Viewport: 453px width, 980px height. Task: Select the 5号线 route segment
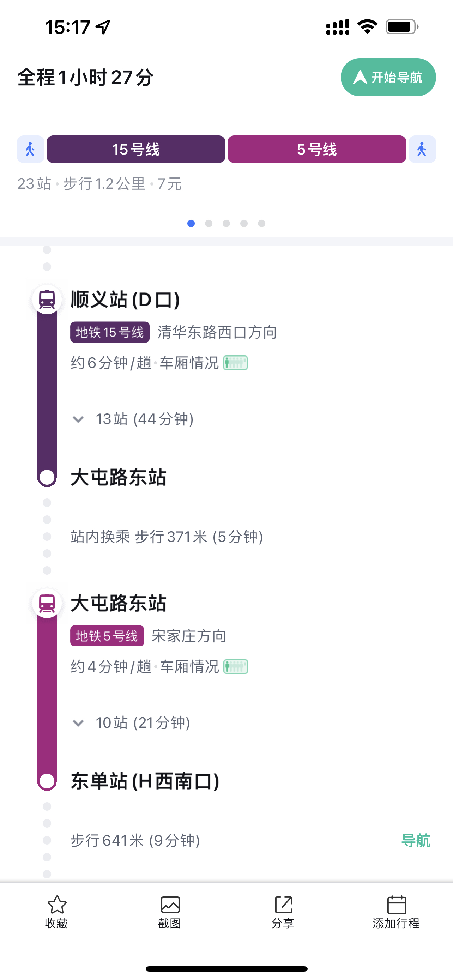[317, 150]
